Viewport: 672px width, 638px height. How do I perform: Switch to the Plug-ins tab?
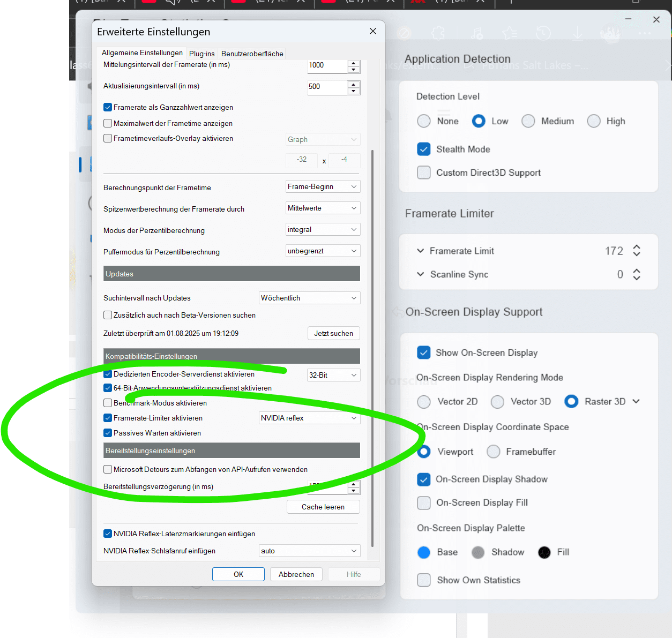click(201, 54)
